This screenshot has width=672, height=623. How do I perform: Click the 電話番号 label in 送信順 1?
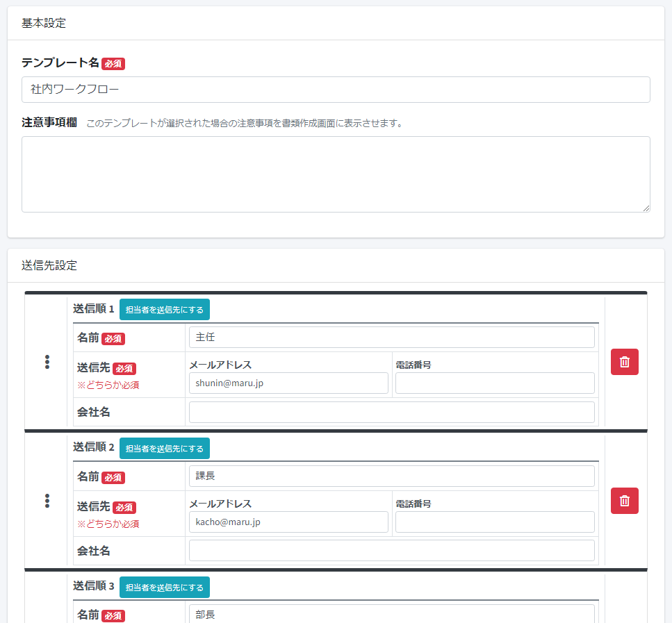[413, 365]
